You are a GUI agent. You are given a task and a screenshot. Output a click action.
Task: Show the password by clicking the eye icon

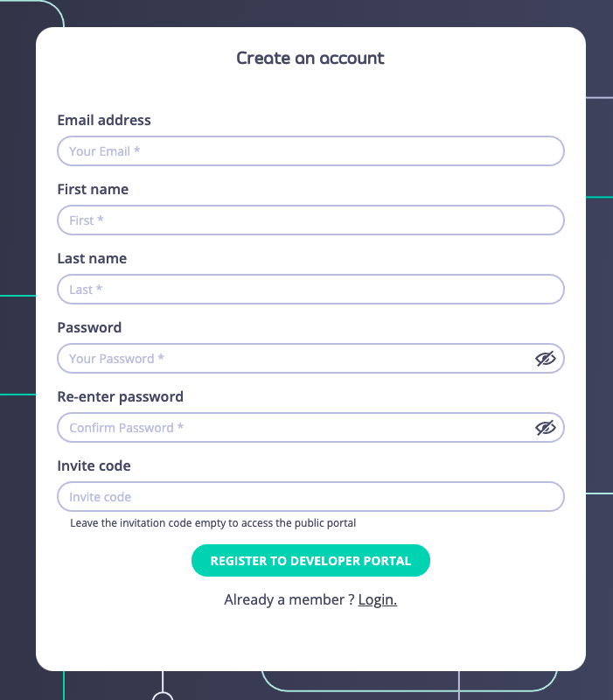coord(546,358)
